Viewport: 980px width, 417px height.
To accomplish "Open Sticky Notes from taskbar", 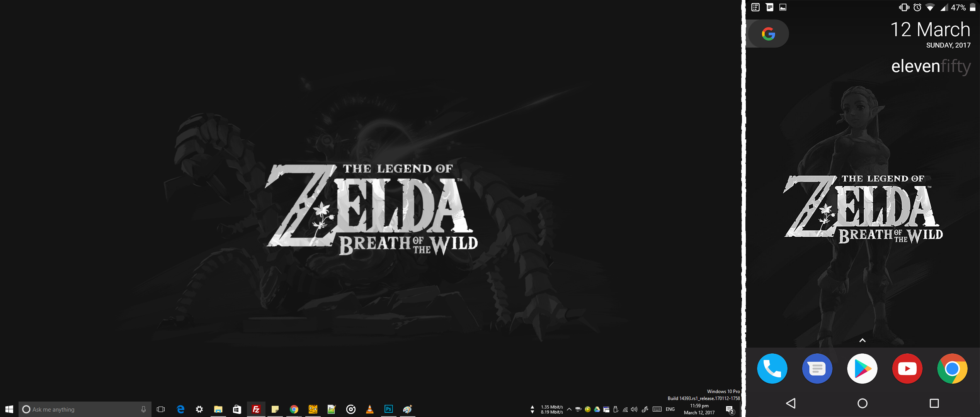I will point(275,409).
